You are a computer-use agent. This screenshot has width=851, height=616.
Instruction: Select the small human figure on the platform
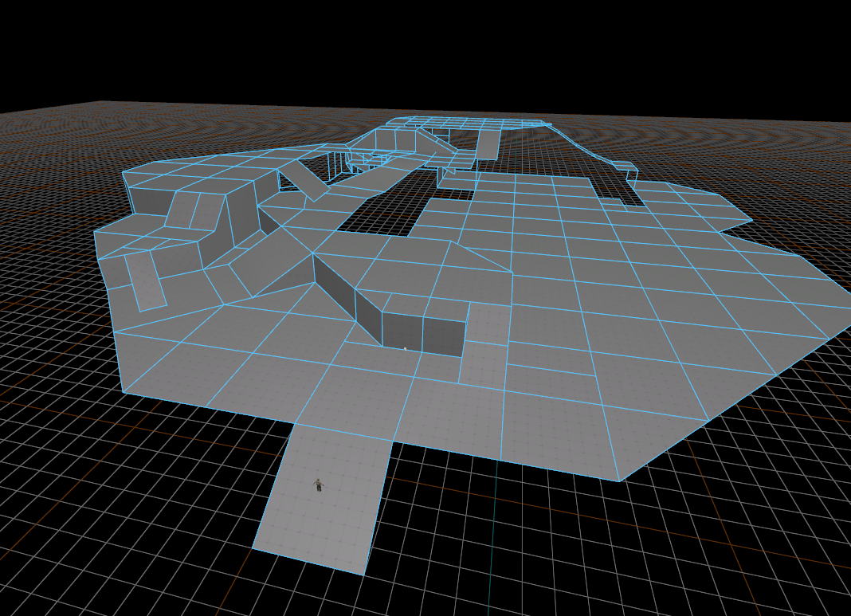tap(319, 485)
